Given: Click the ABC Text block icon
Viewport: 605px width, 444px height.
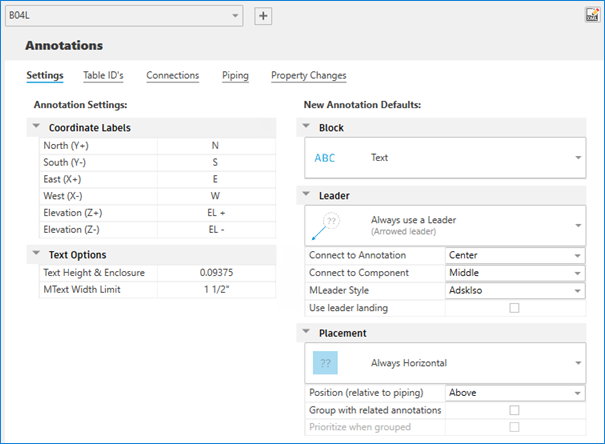Looking at the screenshot, I should coord(326,158).
